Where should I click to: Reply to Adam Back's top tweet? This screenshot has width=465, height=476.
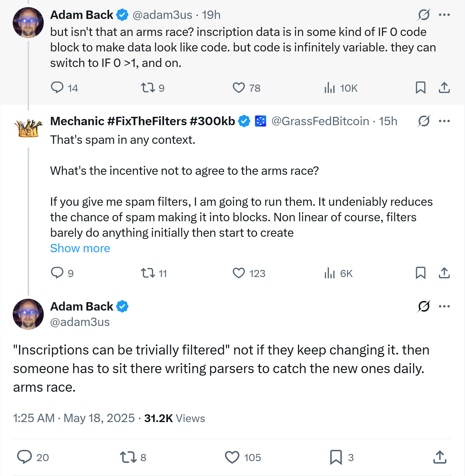tap(57, 88)
